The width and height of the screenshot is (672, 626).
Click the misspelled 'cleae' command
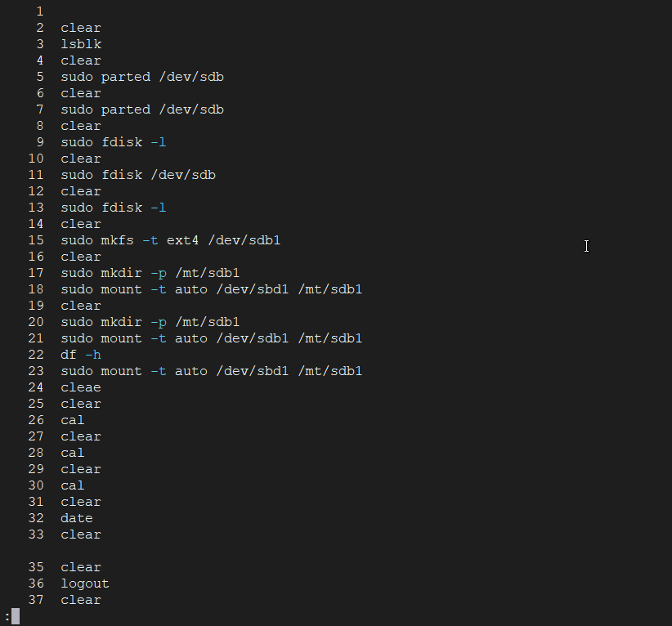click(81, 387)
